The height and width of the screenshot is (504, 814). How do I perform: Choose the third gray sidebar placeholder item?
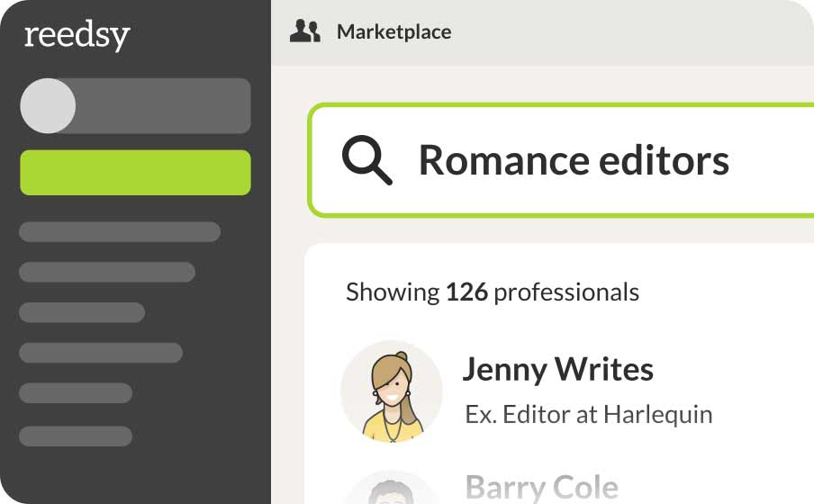point(82,312)
